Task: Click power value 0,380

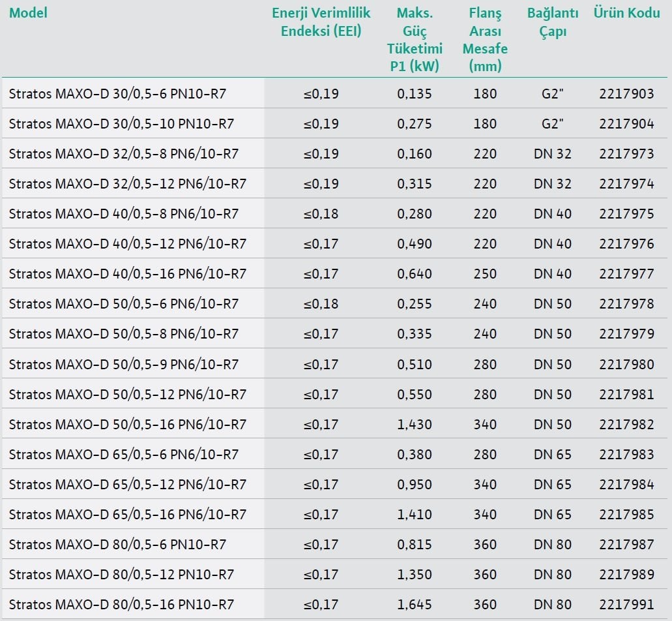Action: click(415, 454)
